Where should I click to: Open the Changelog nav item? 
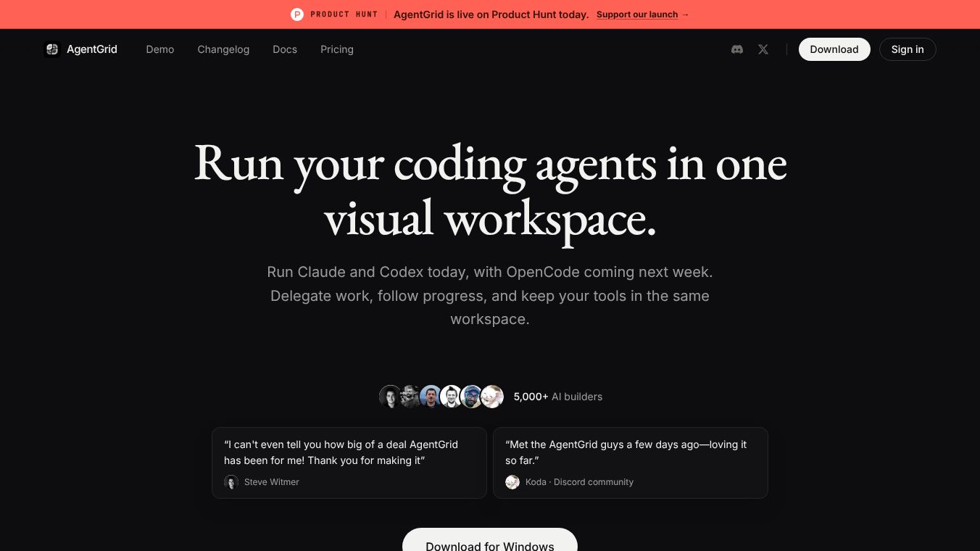(223, 49)
